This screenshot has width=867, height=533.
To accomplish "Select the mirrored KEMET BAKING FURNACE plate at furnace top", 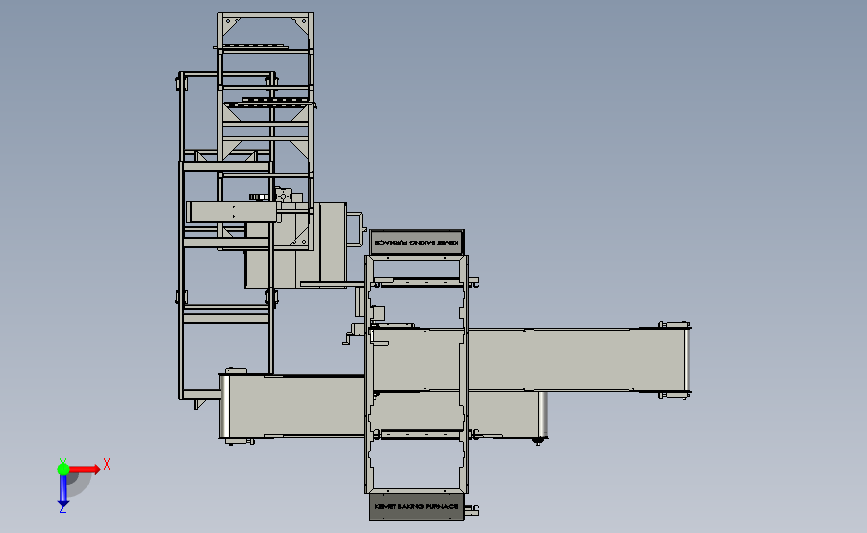I will click(417, 242).
